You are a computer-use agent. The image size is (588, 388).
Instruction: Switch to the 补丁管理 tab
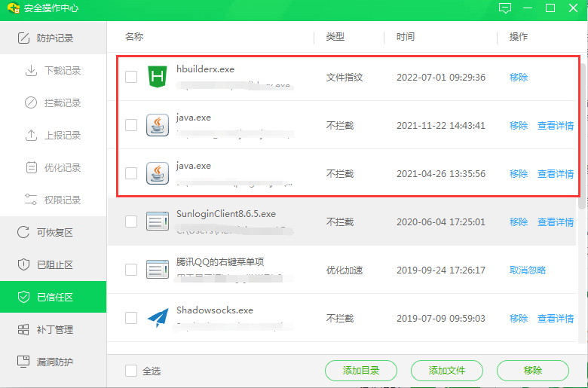pos(54,330)
